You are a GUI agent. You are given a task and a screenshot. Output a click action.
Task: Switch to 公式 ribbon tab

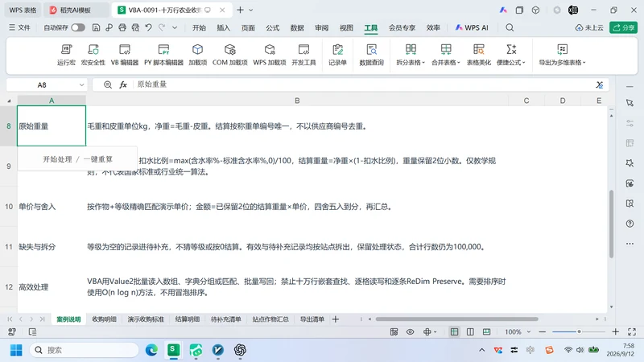click(272, 27)
